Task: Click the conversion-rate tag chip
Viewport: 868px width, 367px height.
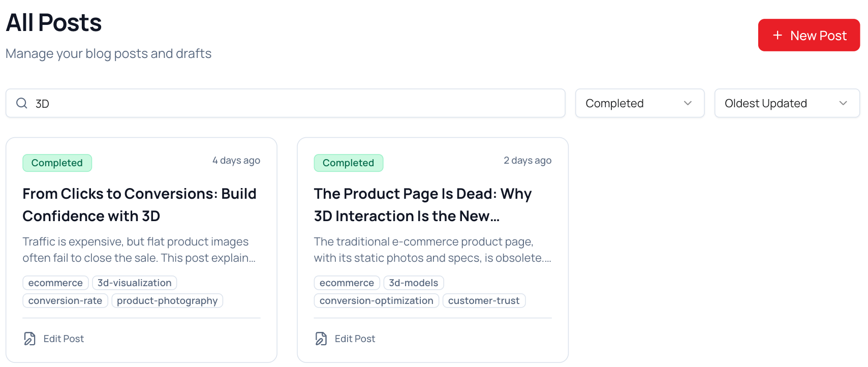Action: tap(65, 300)
